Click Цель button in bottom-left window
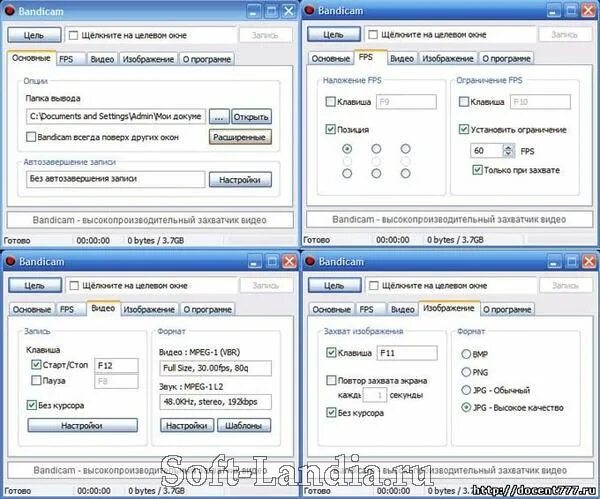Screen dimensions: 600x499 point(35,285)
